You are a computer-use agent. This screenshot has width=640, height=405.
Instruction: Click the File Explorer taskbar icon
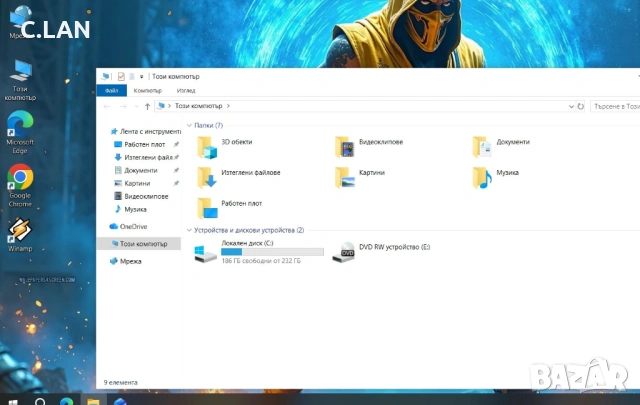[93, 401]
